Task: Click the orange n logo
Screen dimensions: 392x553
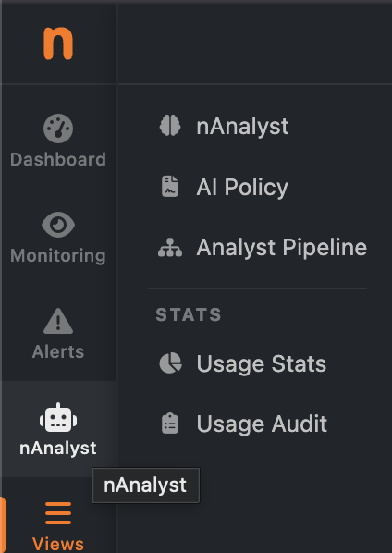Action: click(x=58, y=43)
